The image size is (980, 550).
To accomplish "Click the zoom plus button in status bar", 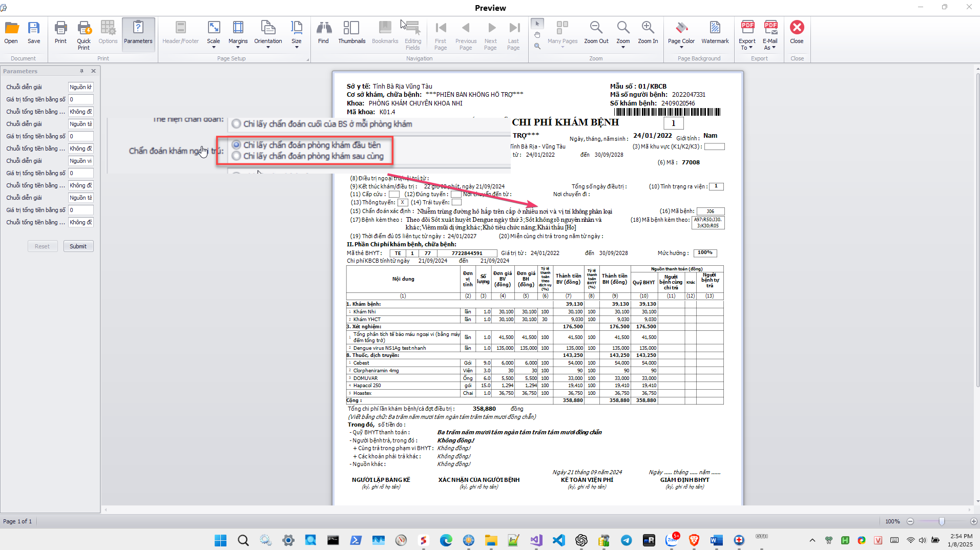I will pyautogui.click(x=973, y=521).
